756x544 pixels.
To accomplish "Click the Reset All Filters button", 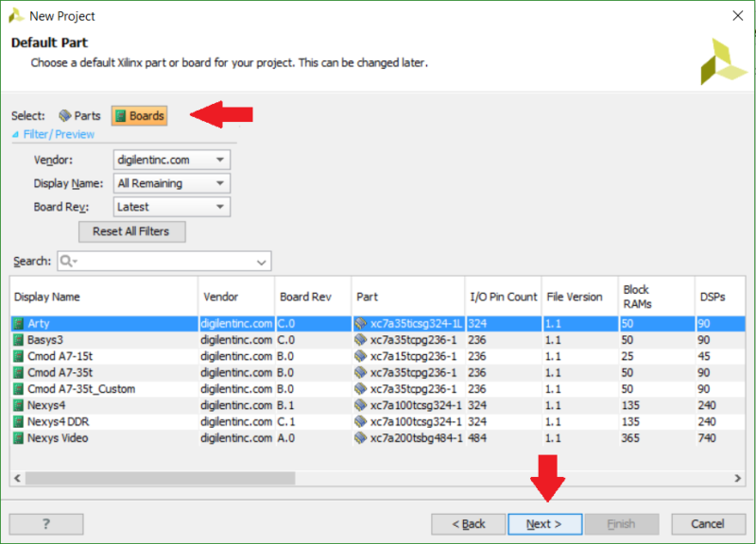I will (x=131, y=231).
